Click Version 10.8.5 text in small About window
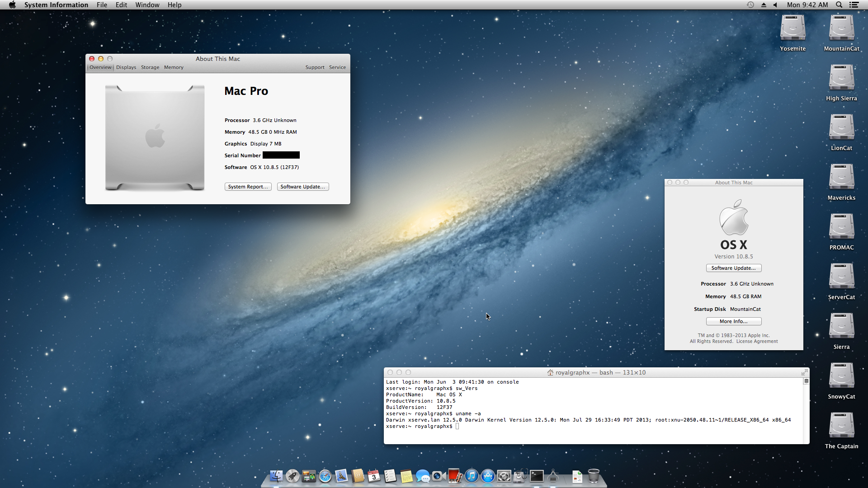 click(733, 256)
